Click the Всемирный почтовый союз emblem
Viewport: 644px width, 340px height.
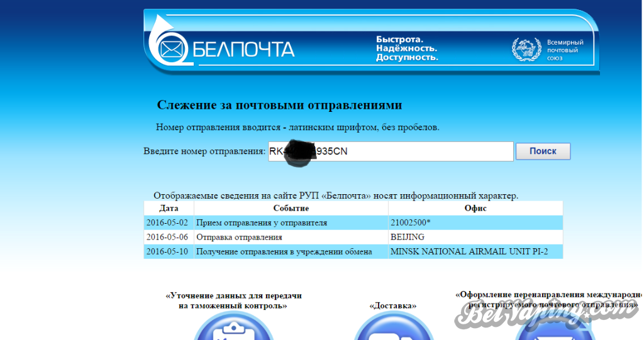tap(526, 49)
